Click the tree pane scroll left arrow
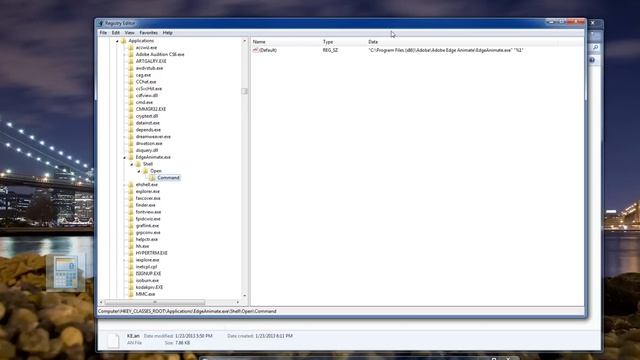The height and width of the screenshot is (360, 640). coord(101,302)
